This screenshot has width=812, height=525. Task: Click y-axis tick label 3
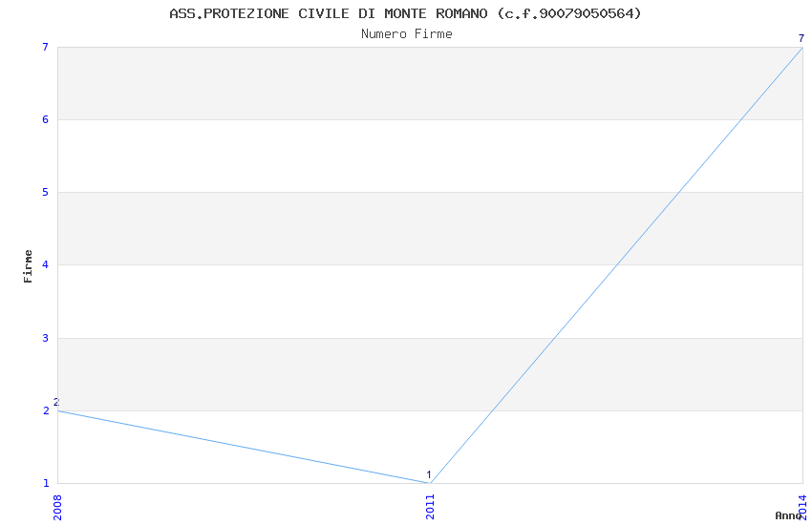(44, 338)
